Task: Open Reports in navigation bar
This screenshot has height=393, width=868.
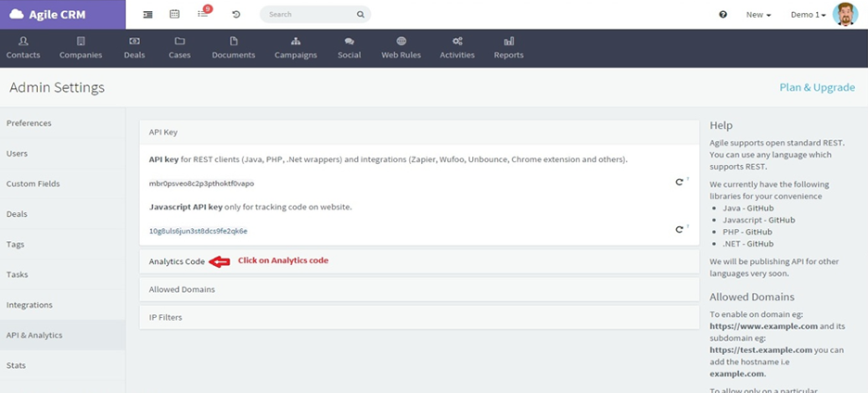Action: coord(509,48)
